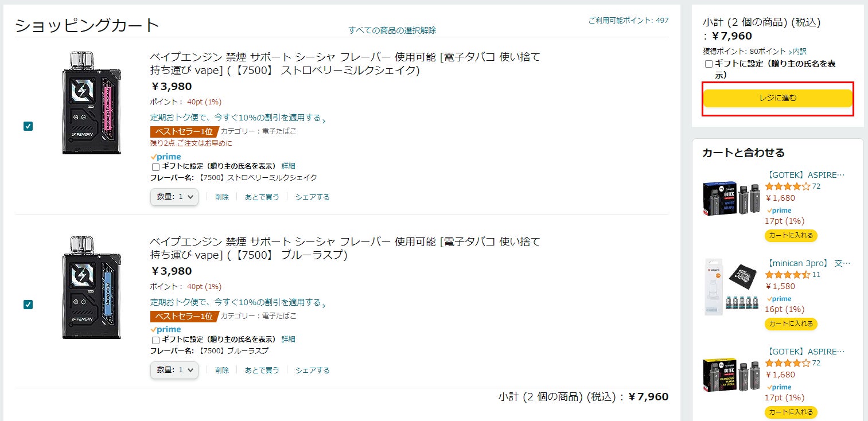Click すべての商品の選択解除 link
868x421 pixels.
[x=392, y=30]
